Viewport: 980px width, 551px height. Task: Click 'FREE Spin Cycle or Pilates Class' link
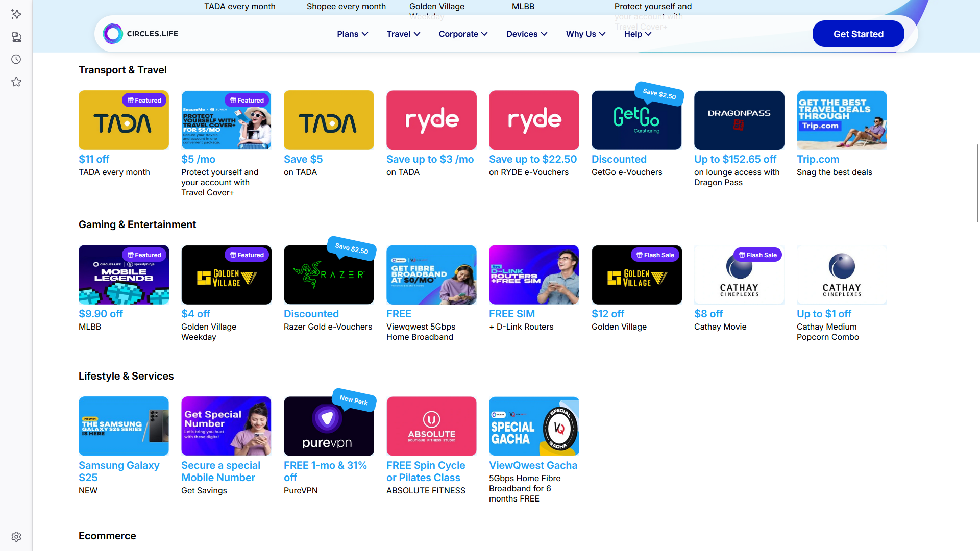[426, 471]
